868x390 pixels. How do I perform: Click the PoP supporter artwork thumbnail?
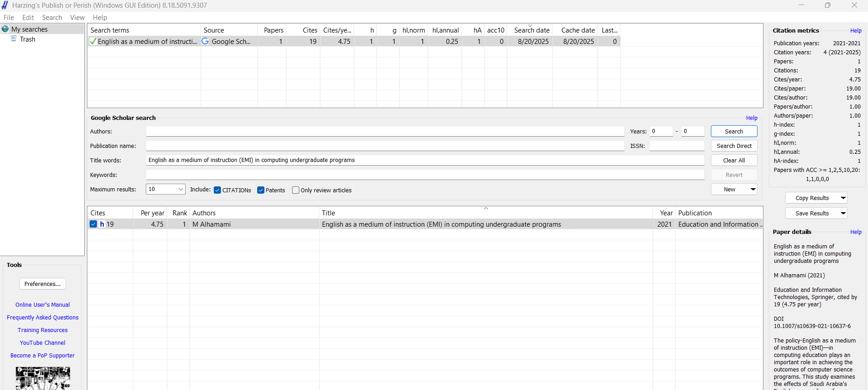[x=43, y=378]
